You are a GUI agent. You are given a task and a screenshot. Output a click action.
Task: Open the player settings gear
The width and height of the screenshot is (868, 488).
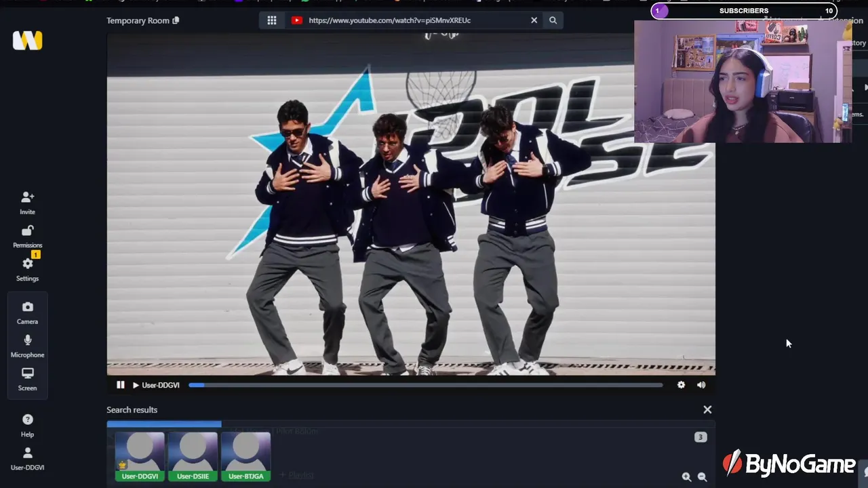coord(681,385)
